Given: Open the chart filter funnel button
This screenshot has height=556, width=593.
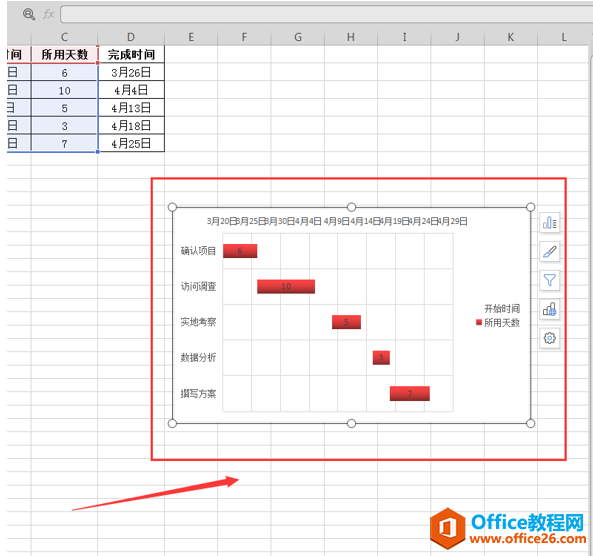Looking at the screenshot, I should (x=550, y=280).
